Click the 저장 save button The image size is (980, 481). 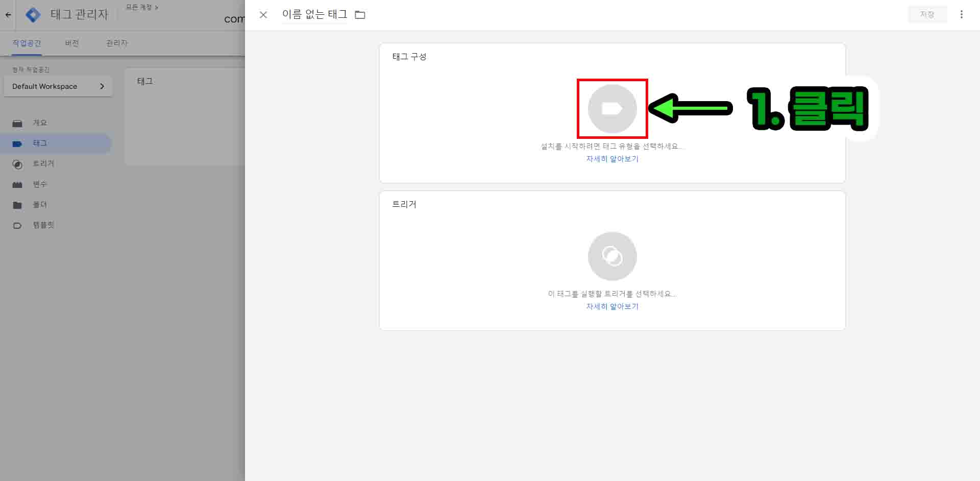click(x=927, y=14)
